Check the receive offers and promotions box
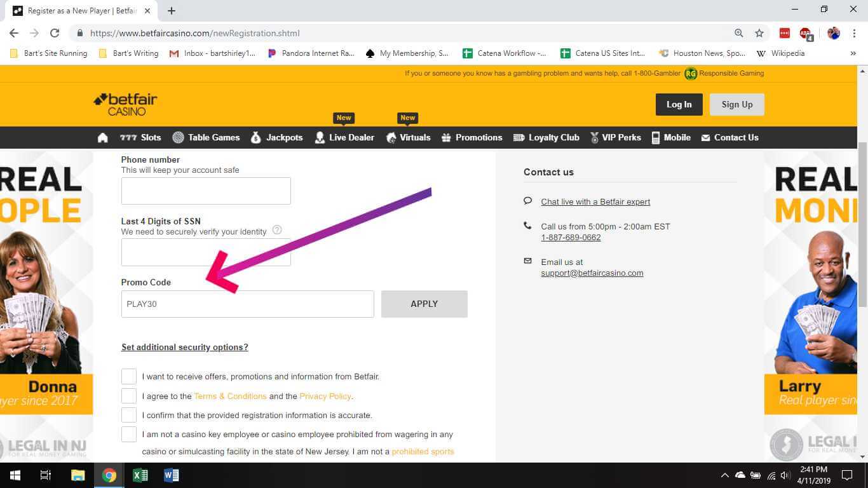 [x=129, y=377]
